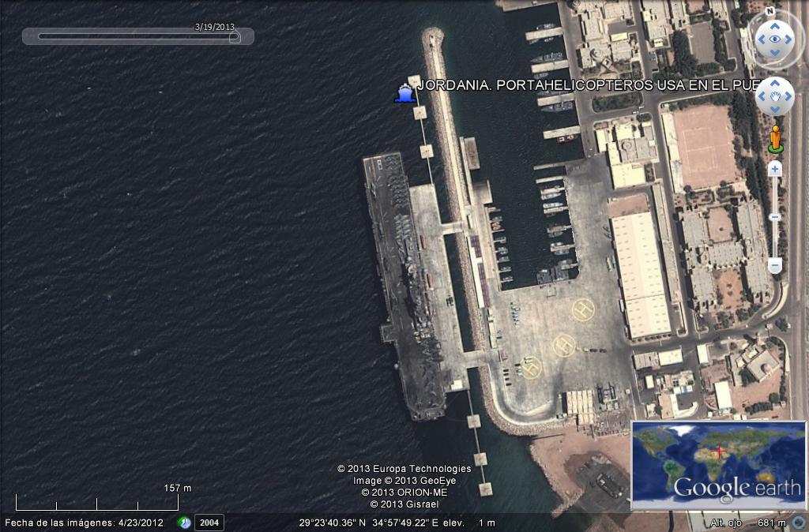Rotate view left with look joystick arrow

pyautogui.click(x=759, y=39)
